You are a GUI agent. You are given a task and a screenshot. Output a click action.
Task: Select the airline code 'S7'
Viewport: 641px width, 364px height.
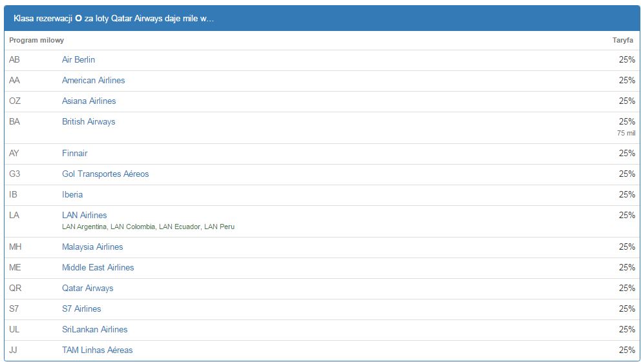click(x=14, y=309)
